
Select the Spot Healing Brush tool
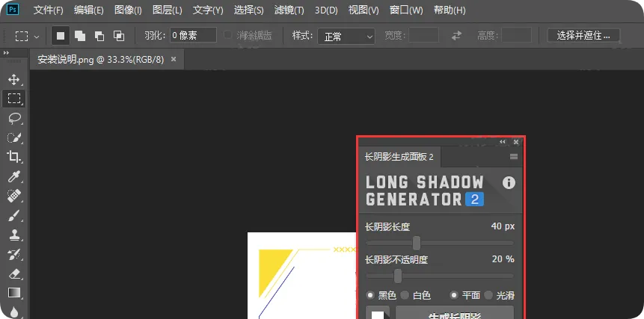pyautogui.click(x=14, y=196)
